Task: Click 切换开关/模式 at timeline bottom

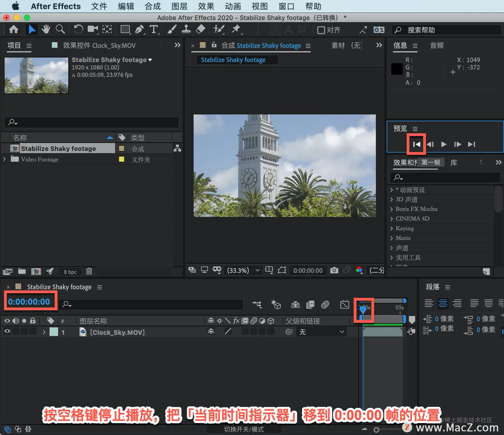Action: tap(244, 429)
